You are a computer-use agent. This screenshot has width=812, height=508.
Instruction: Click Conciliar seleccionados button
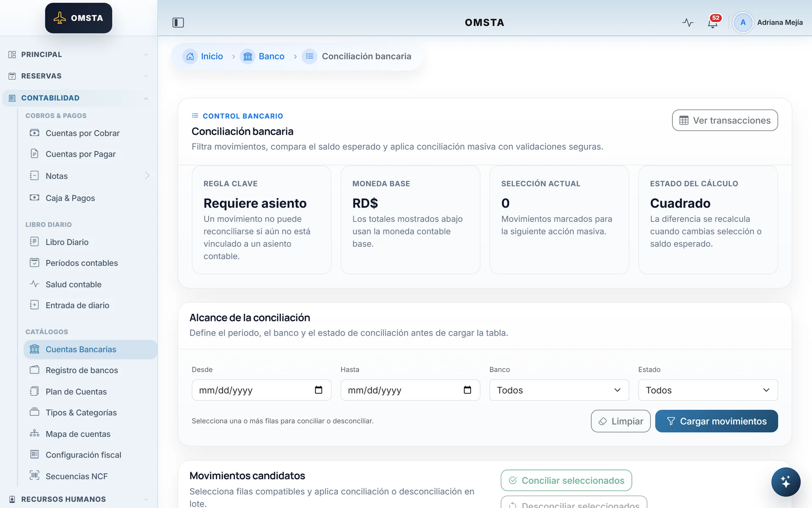point(566,480)
